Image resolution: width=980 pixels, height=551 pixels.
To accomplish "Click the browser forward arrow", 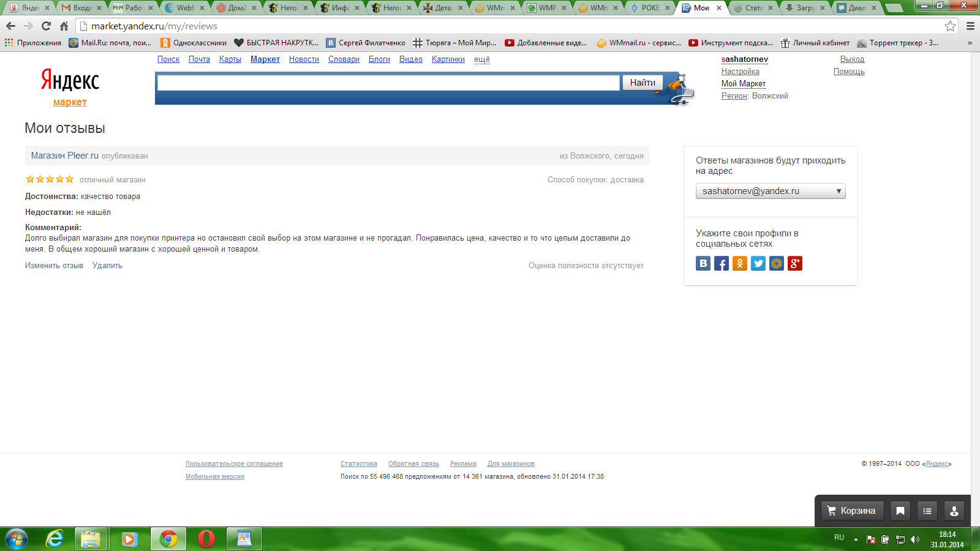I will pos(28,26).
